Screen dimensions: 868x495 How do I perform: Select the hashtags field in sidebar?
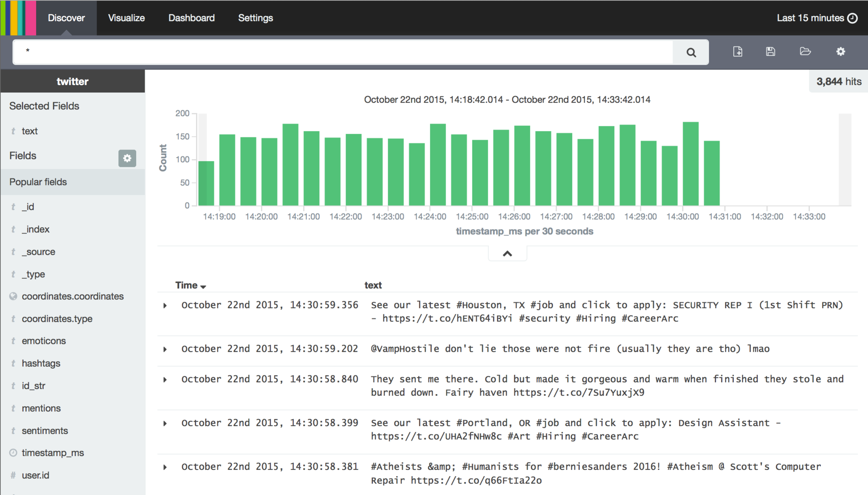click(x=41, y=363)
